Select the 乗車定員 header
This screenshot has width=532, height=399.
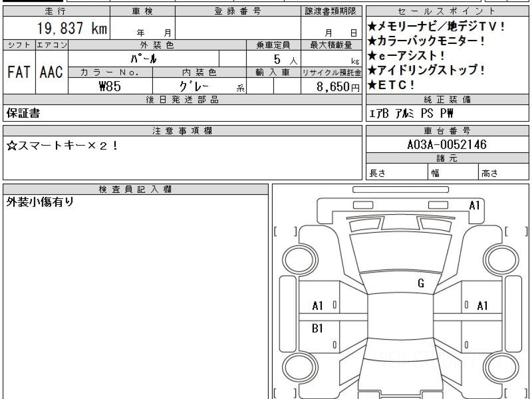(x=274, y=45)
